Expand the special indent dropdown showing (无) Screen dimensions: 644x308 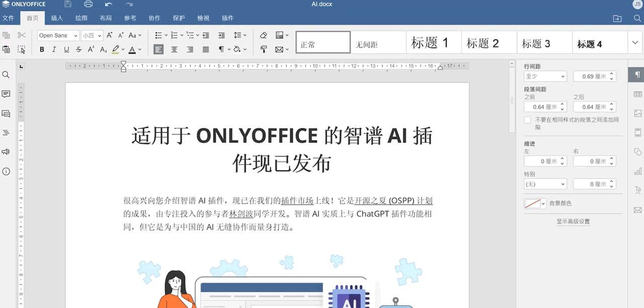click(545, 184)
